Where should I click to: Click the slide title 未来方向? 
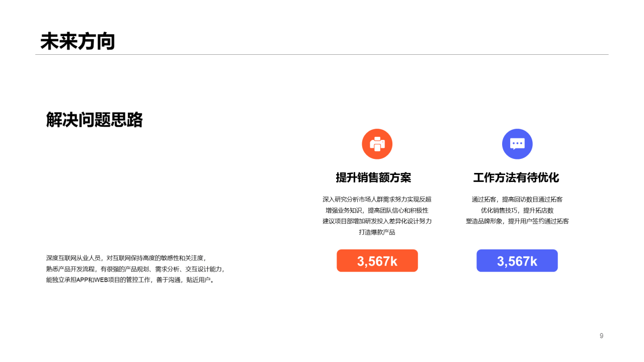[77, 41]
